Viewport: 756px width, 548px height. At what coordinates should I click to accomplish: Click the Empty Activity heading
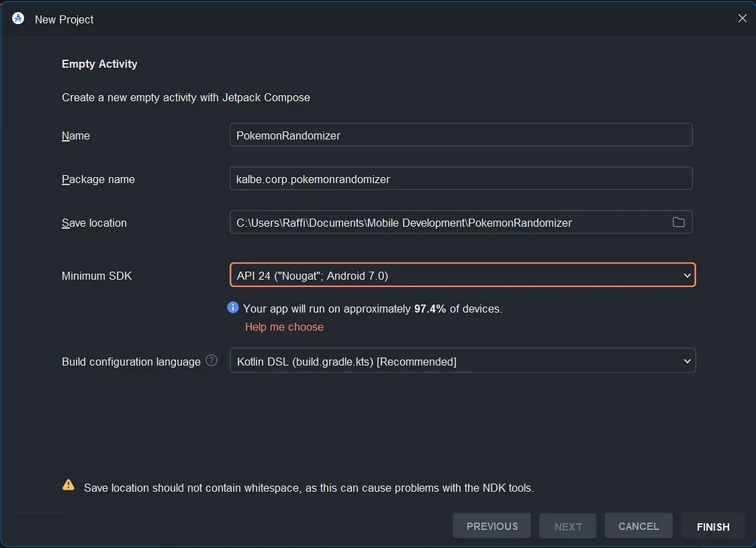coord(100,64)
